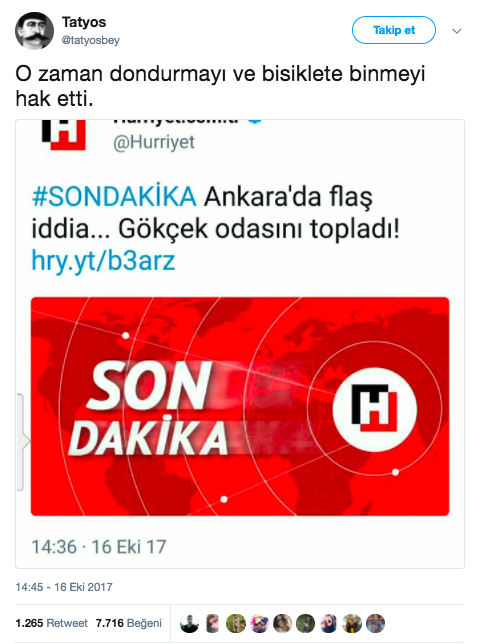The image size is (481, 644).
Task: Open the Son Dakika screenshot image
Action: coord(240,406)
